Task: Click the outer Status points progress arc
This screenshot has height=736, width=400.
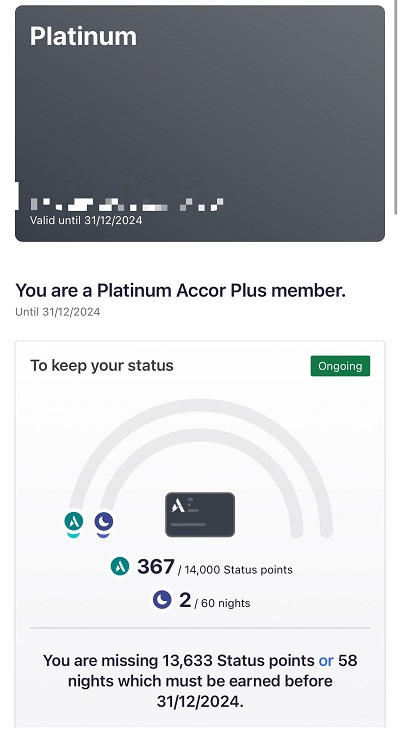Action: coord(202,406)
